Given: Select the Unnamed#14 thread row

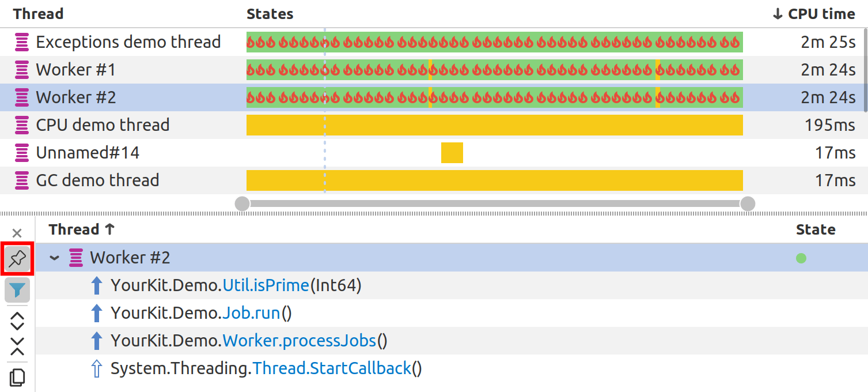Looking at the screenshot, I should click(432, 153).
